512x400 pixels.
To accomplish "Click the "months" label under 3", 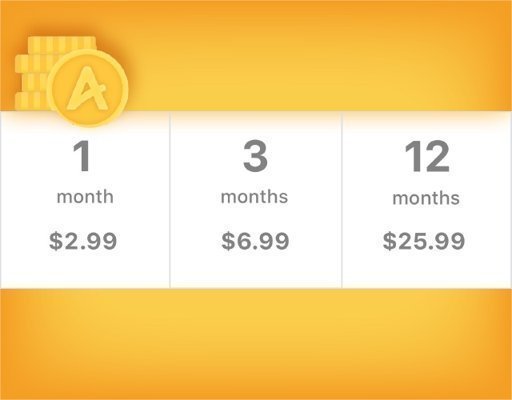I will coord(254,197).
